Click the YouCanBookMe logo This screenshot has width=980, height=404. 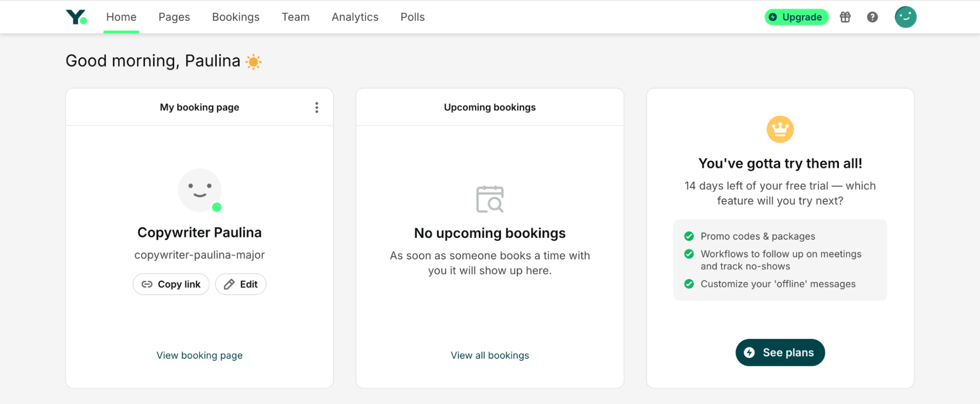76,17
